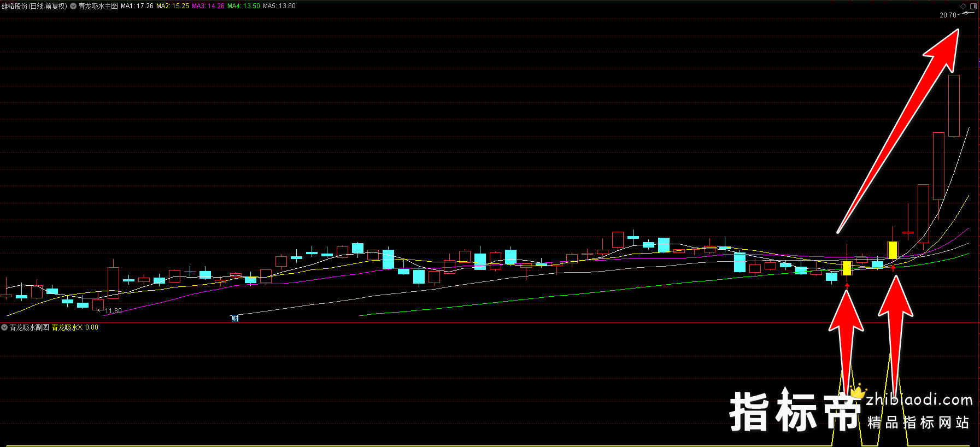This screenshot has height=447, width=980.
Task: Click the magenta MA3: 14.26 value
Action: pyautogui.click(x=208, y=6)
